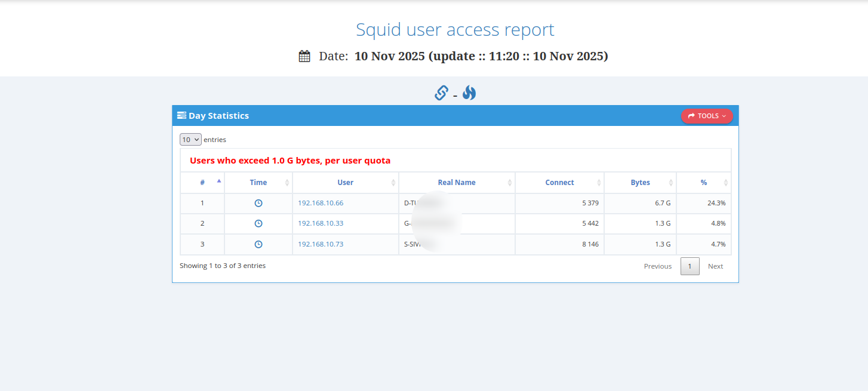Open the clock icon for 192.168.10.73

point(258,244)
